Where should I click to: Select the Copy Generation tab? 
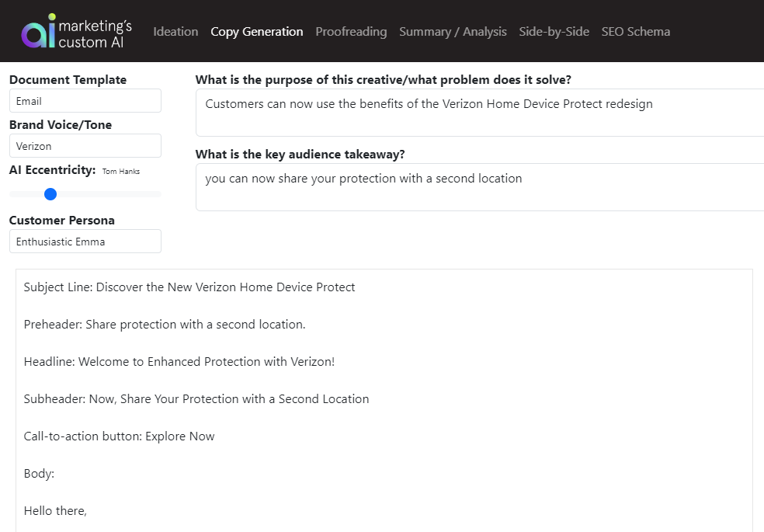257,32
